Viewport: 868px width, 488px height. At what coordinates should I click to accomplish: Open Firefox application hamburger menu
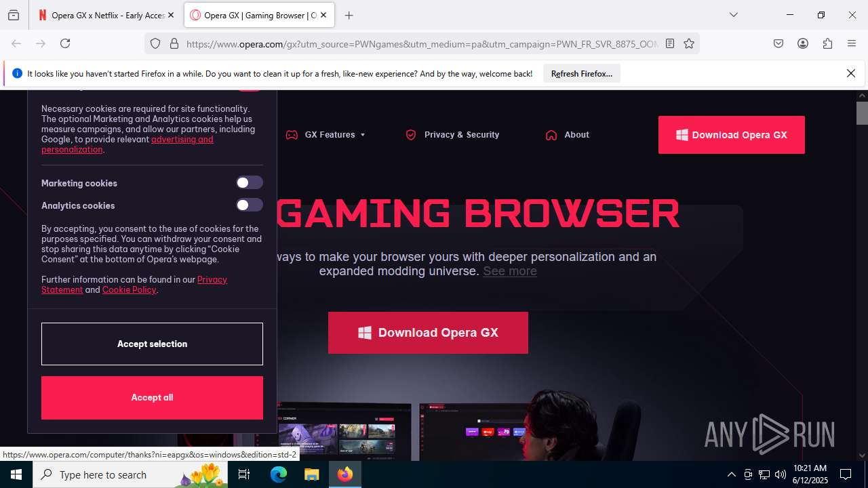pos(852,43)
